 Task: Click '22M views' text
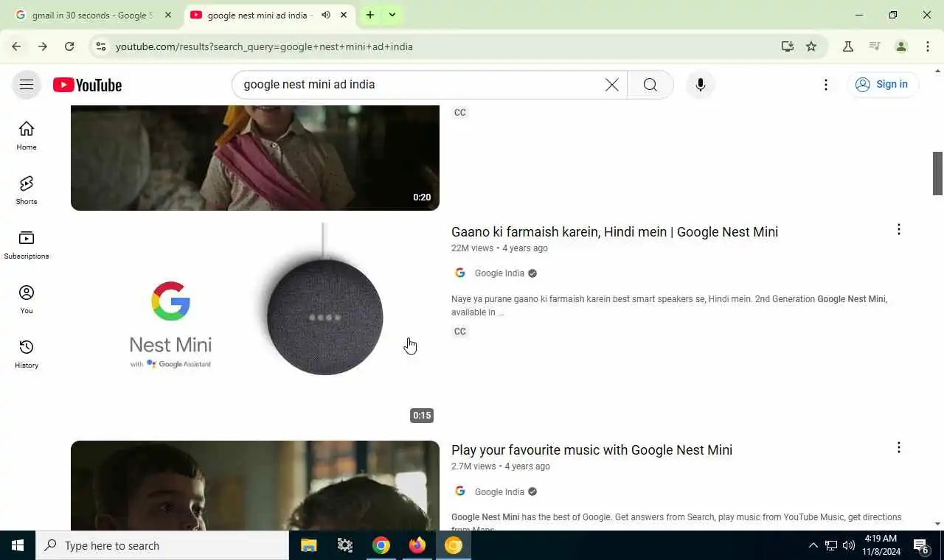(472, 248)
